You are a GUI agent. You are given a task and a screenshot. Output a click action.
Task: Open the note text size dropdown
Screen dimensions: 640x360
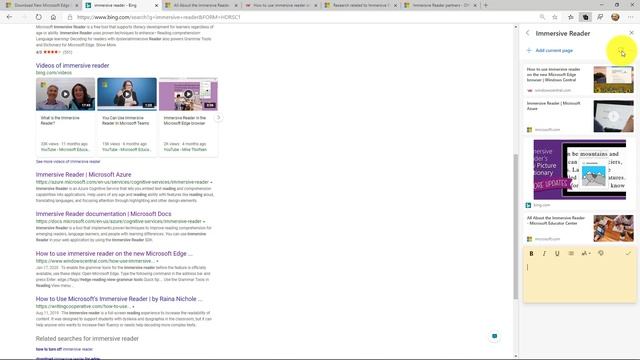[x=586, y=253]
